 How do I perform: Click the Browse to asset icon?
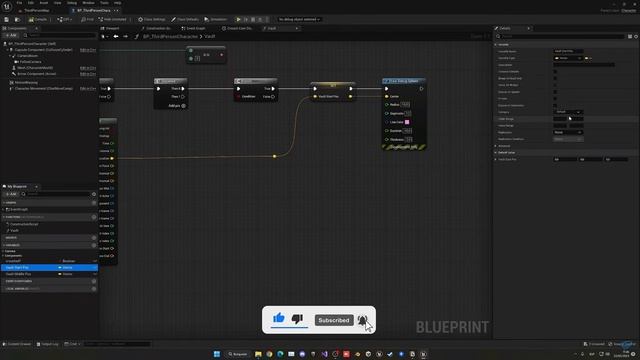pos(17,19)
